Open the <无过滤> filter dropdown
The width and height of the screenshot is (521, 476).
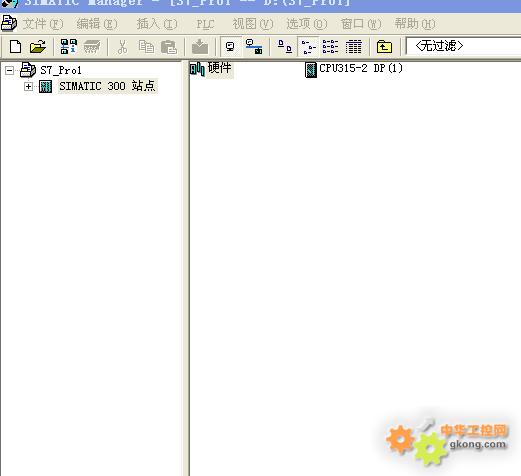click(x=463, y=46)
